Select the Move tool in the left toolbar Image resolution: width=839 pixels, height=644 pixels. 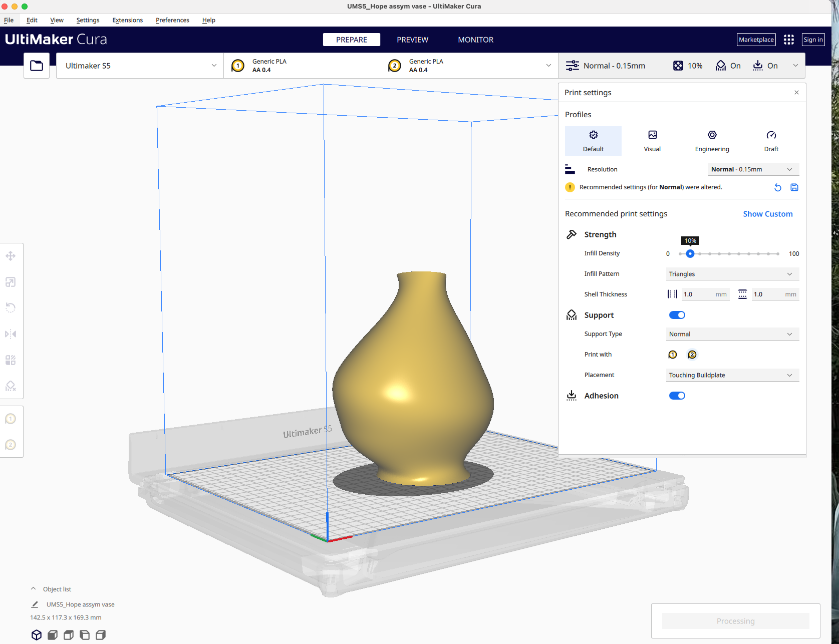coord(11,256)
